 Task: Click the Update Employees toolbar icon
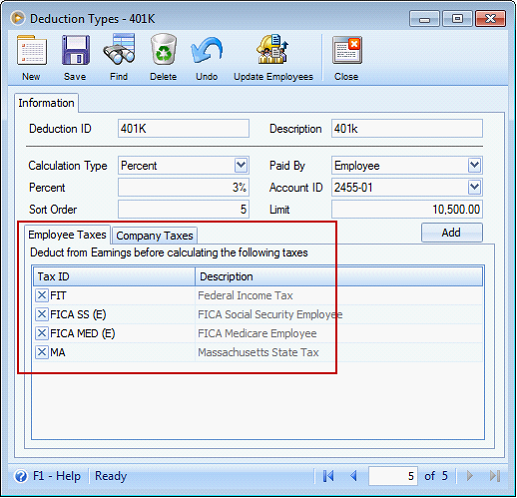click(x=272, y=49)
